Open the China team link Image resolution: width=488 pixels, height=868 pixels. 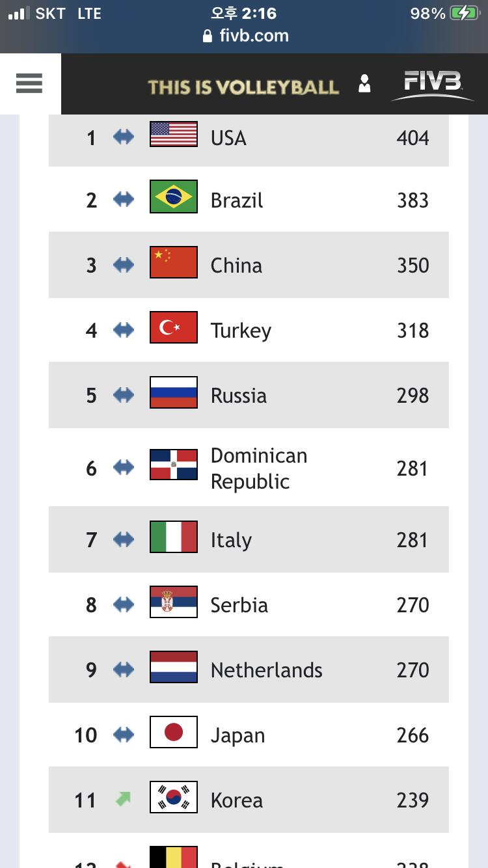click(236, 265)
